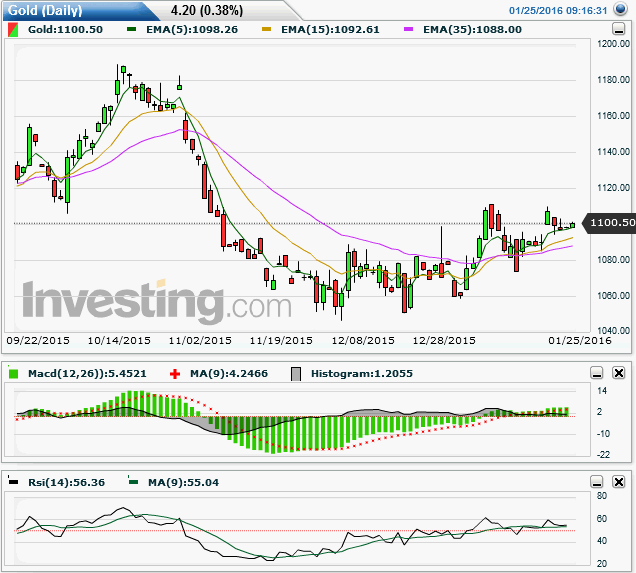Click the 1140.00 price axis label

[x=614, y=152]
